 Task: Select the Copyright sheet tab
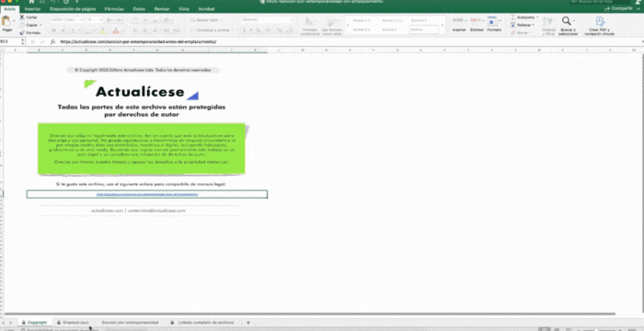click(35, 323)
